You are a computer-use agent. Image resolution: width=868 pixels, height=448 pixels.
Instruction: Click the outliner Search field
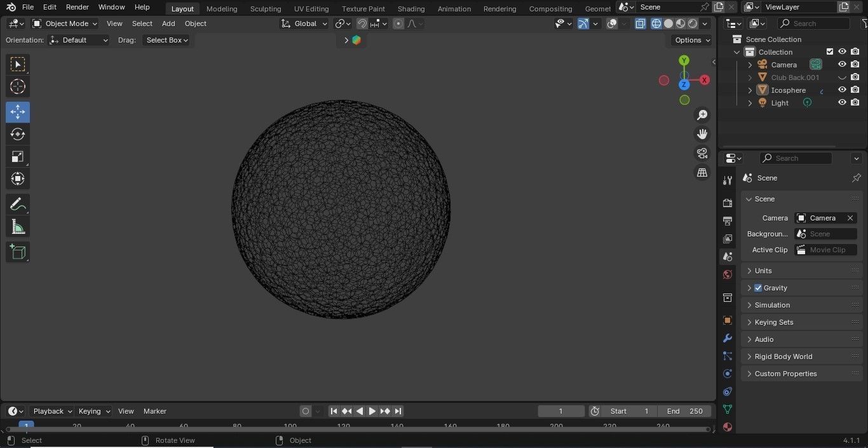tap(813, 24)
